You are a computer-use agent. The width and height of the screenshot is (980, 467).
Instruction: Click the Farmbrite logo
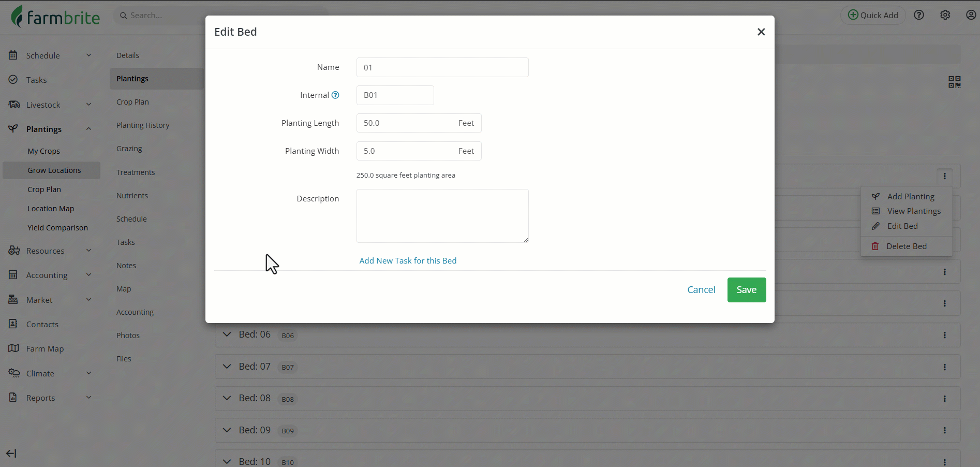pyautogui.click(x=55, y=17)
